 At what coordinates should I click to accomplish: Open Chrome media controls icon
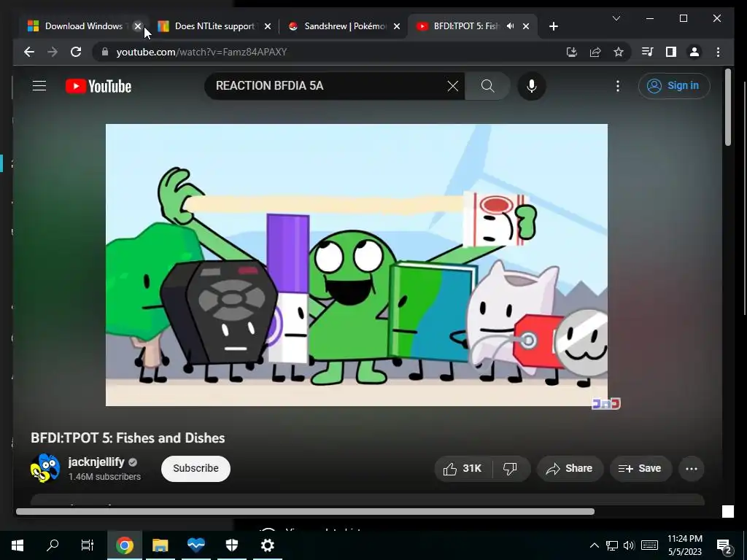pos(648,52)
